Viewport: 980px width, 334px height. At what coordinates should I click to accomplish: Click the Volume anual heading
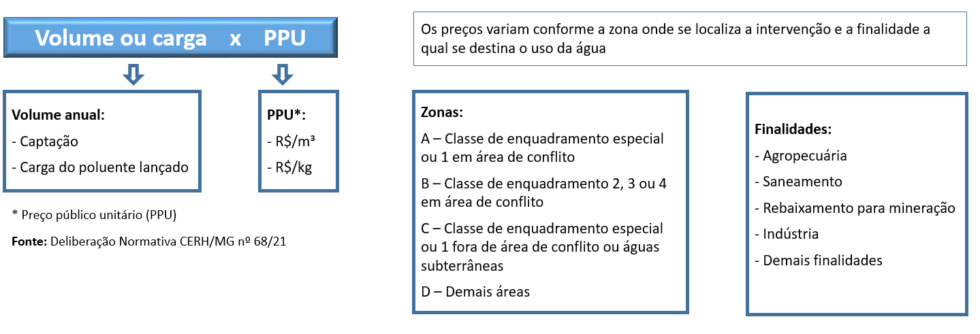pos(58,114)
